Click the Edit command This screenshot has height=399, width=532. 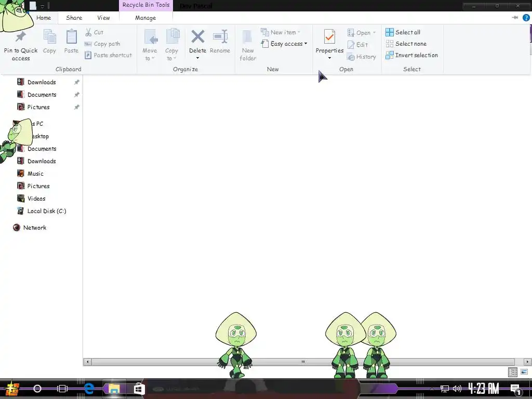pos(357,45)
